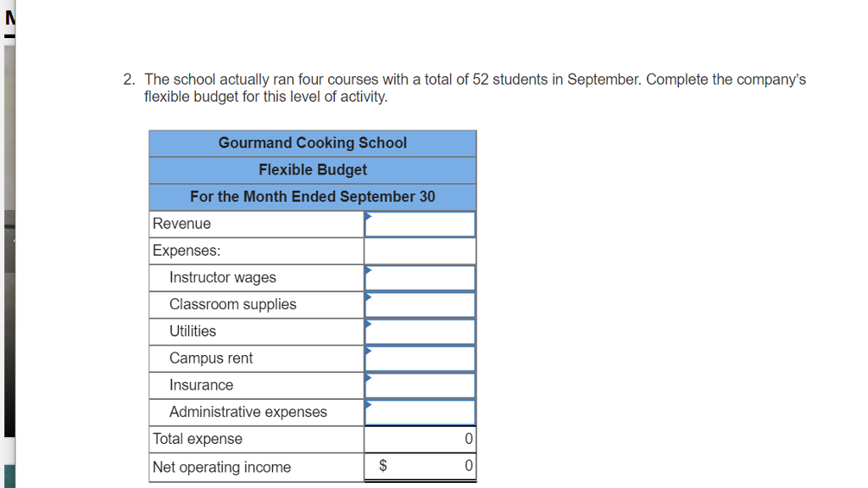868x488 pixels.
Task: Select the Flexible Budget header row
Action: click(x=312, y=169)
